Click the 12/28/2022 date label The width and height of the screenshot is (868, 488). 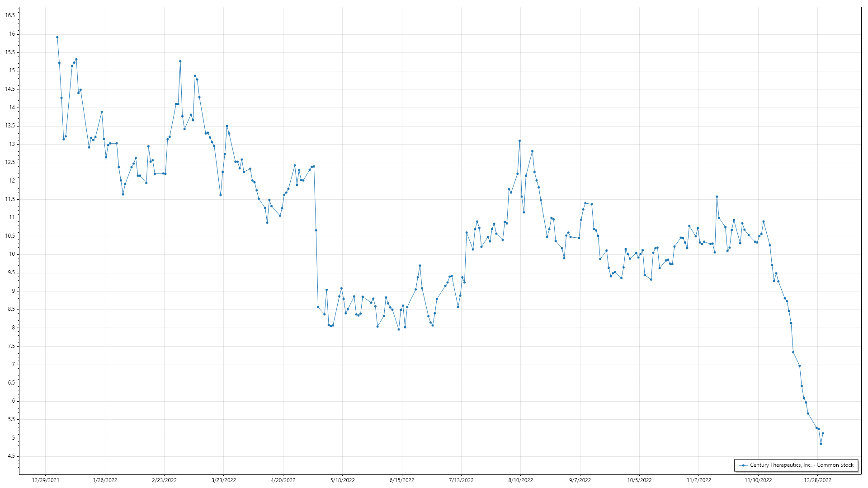point(817,480)
